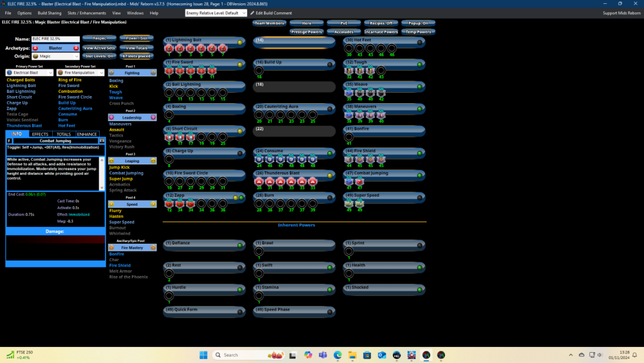Toggle the Tough power on or off

pyautogui.click(x=420, y=64)
